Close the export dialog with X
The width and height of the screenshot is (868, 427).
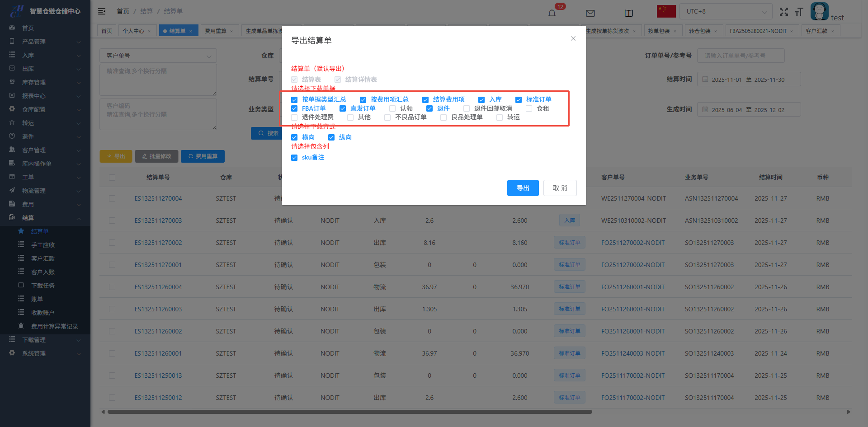[x=573, y=38]
